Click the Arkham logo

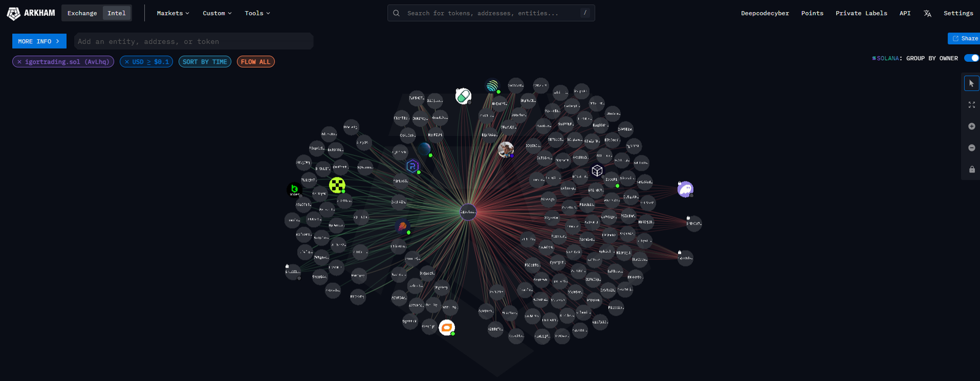click(31, 13)
